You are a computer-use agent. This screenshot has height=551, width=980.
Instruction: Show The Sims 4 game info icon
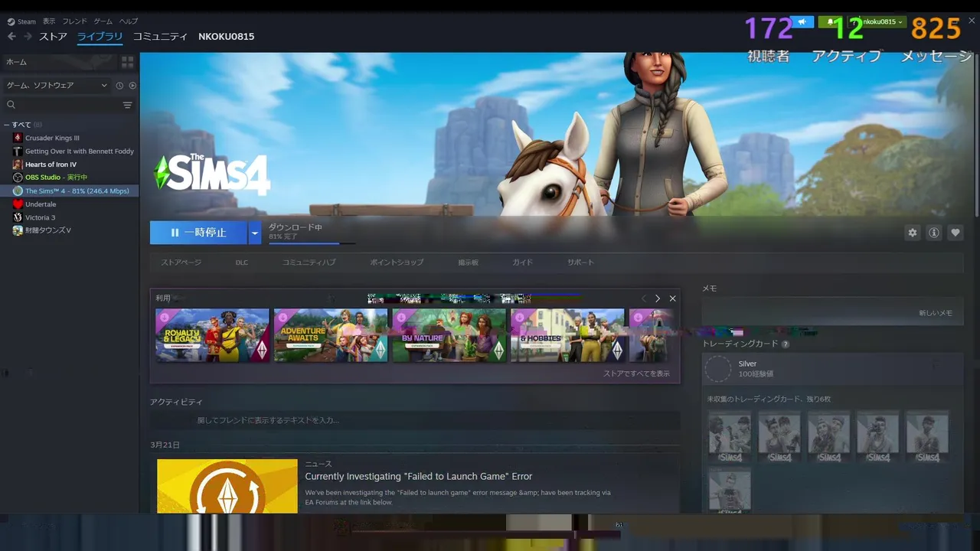[x=933, y=233]
